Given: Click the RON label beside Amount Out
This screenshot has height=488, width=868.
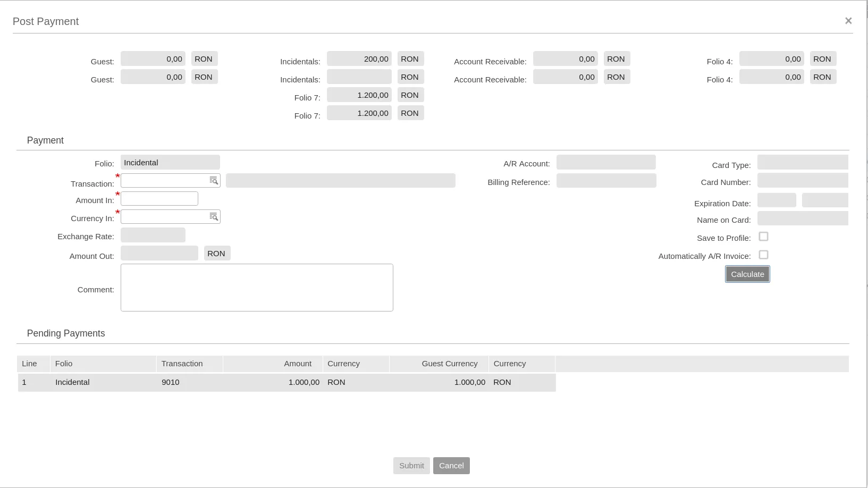Looking at the screenshot, I should (x=217, y=253).
